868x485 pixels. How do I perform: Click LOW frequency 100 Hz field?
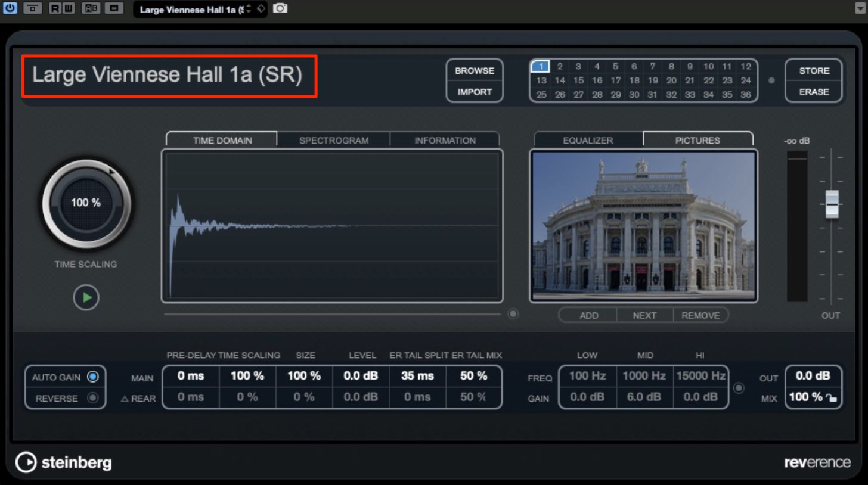(587, 376)
